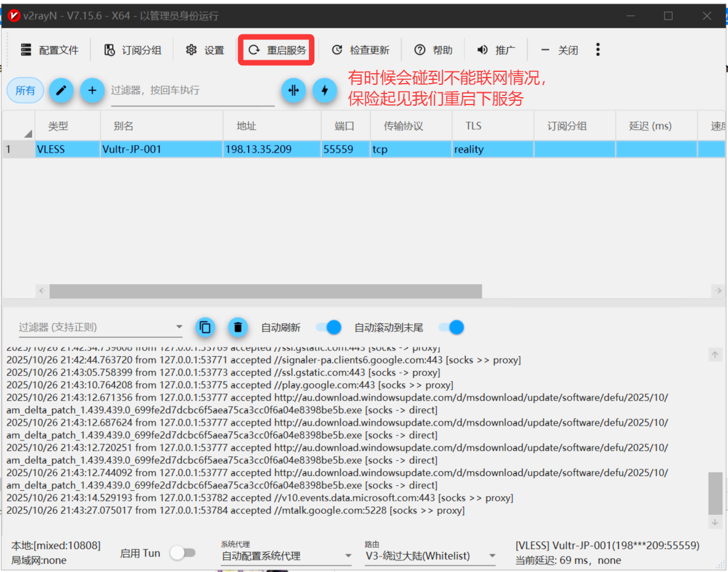This screenshot has height=572, width=728.
Task: Click the 重启服务 button
Action: coord(277,50)
